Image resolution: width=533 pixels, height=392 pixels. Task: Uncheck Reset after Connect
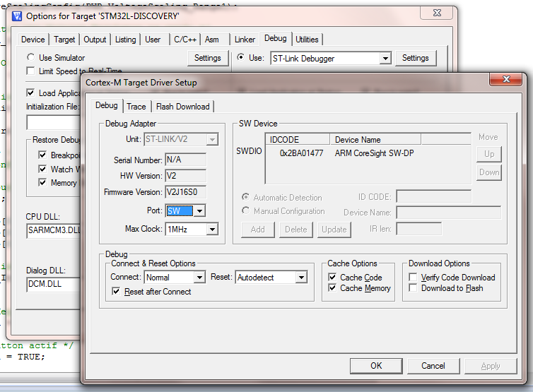click(116, 291)
